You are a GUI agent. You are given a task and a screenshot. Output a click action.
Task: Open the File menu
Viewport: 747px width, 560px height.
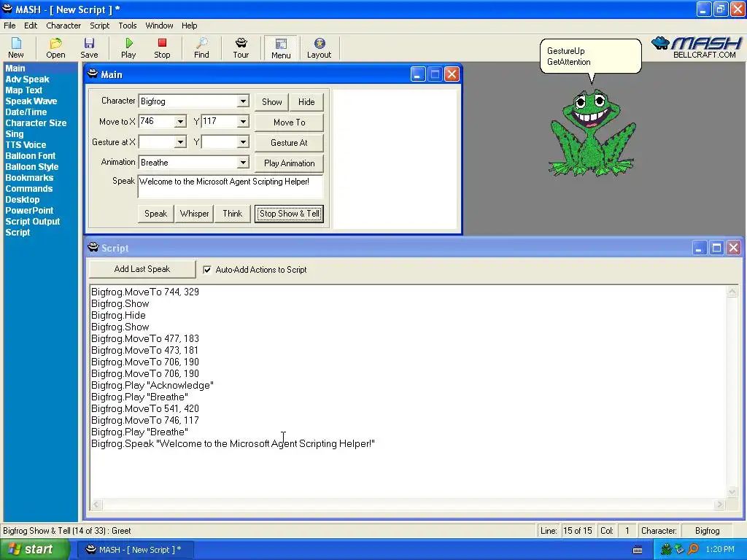(x=9, y=26)
